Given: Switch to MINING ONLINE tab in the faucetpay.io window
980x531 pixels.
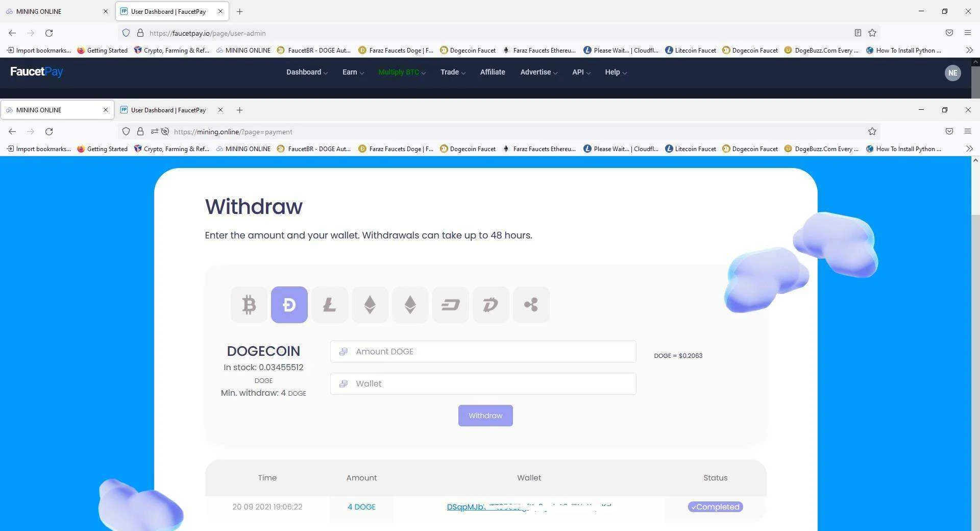Looking at the screenshot, I should tap(56, 12).
